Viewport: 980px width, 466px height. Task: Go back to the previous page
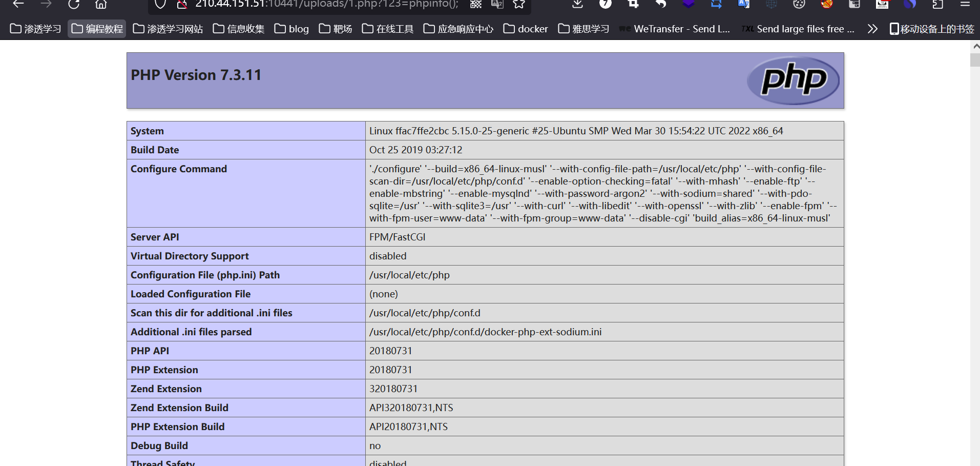[18, 4]
